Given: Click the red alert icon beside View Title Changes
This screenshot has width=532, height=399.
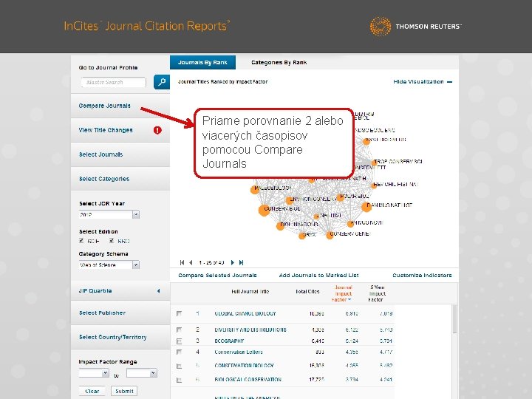Looking at the screenshot, I should tap(157, 130).
